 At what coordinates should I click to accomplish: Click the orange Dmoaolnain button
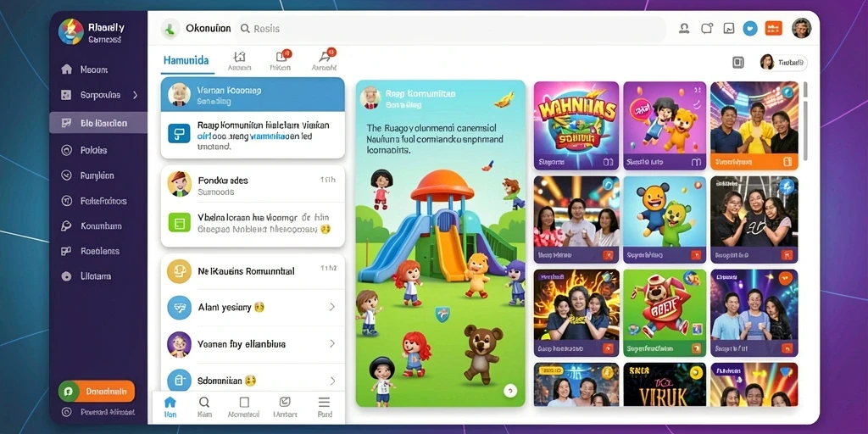coord(97,392)
